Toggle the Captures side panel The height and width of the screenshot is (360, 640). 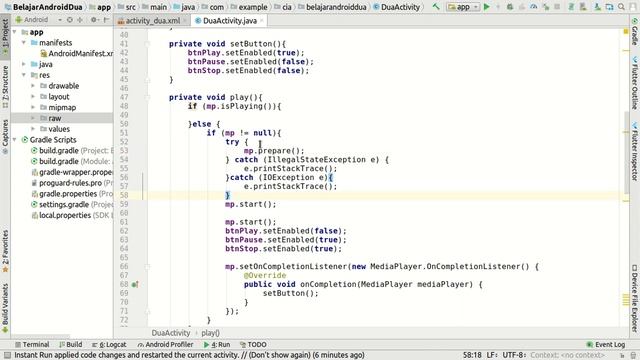click(5, 137)
